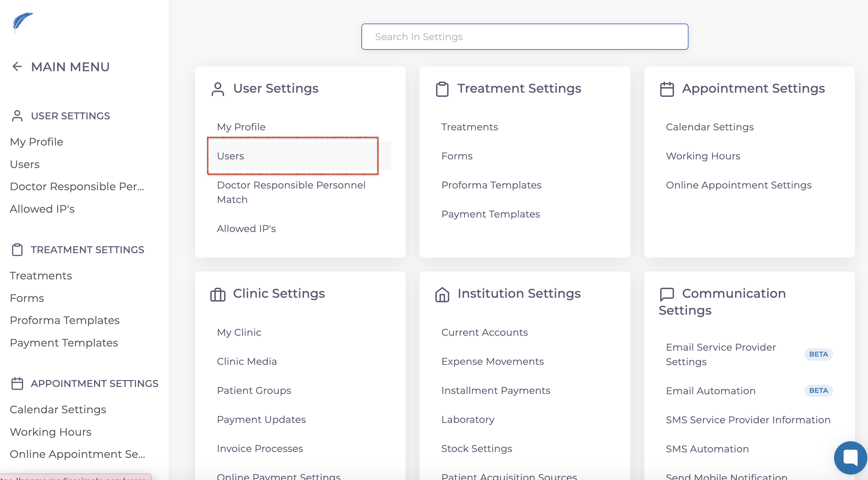Open Email Automation beta setting
Screen dimensions: 868x480
[710, 391]
